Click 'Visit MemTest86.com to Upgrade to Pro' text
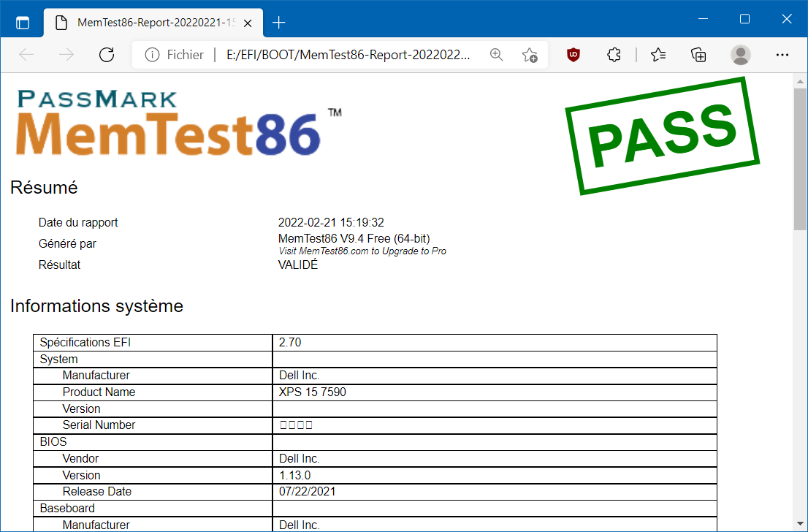The height and width of the screenshot is (532, 808). tap(362, 251)
